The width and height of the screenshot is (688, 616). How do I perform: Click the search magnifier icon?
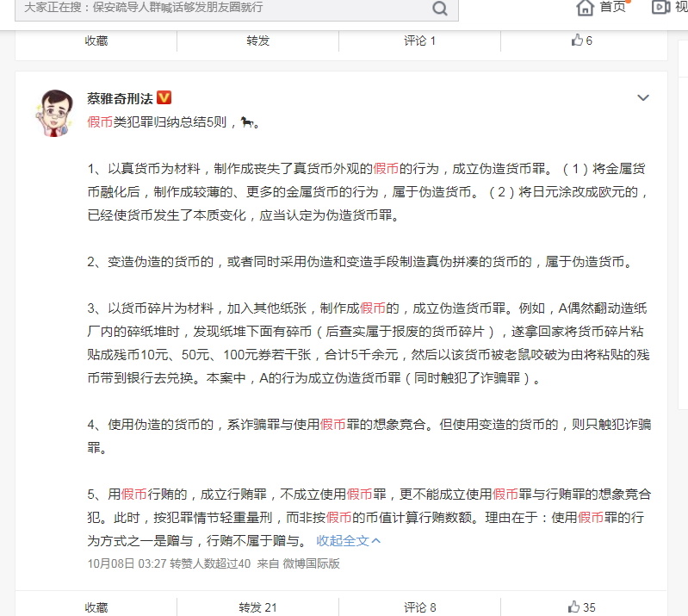[440, 8]
